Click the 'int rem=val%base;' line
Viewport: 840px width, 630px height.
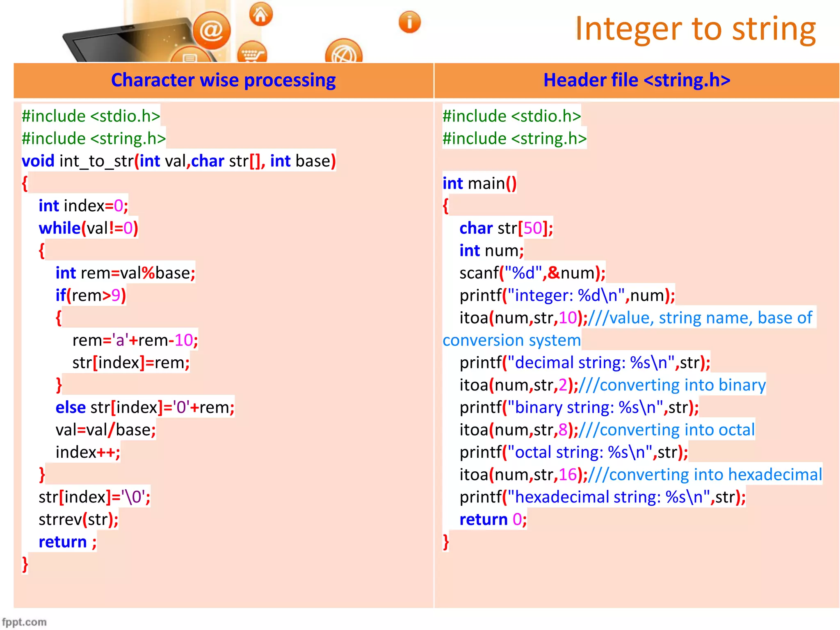125,273
